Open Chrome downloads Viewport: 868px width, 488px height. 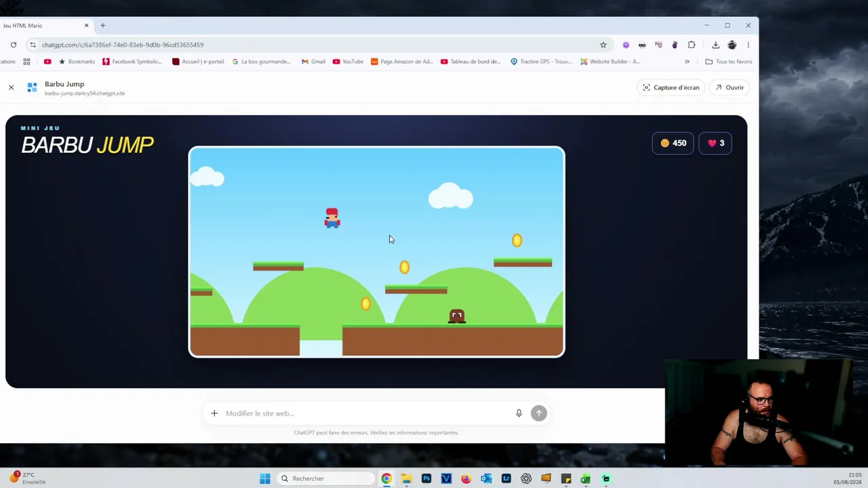(715, 45)
